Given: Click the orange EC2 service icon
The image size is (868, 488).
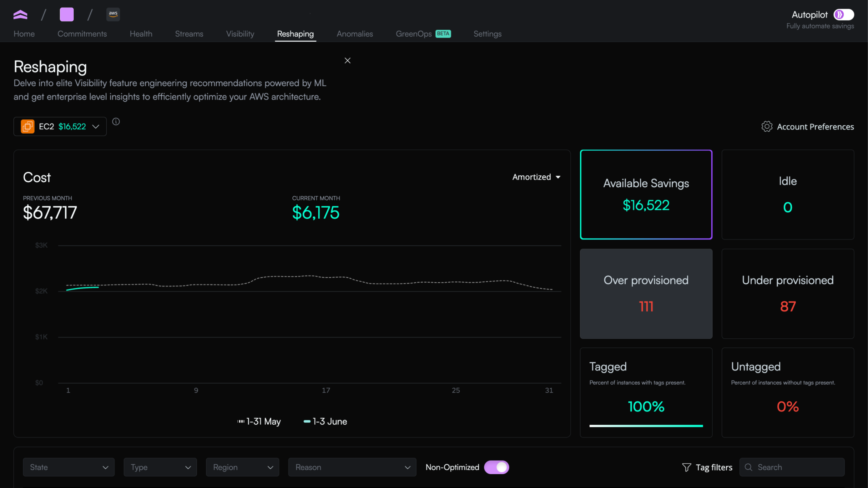Looking at the screenshot, I should 28,126.
